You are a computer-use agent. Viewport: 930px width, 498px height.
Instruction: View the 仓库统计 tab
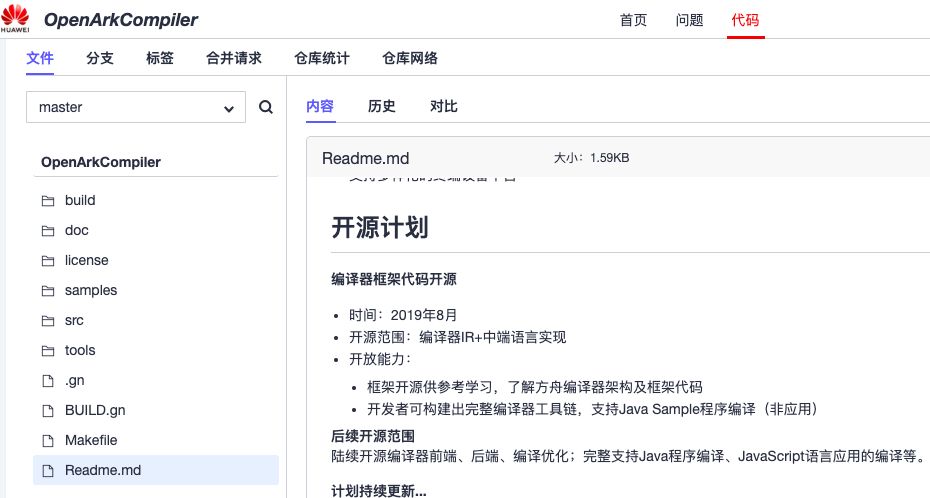coord(322,58)
